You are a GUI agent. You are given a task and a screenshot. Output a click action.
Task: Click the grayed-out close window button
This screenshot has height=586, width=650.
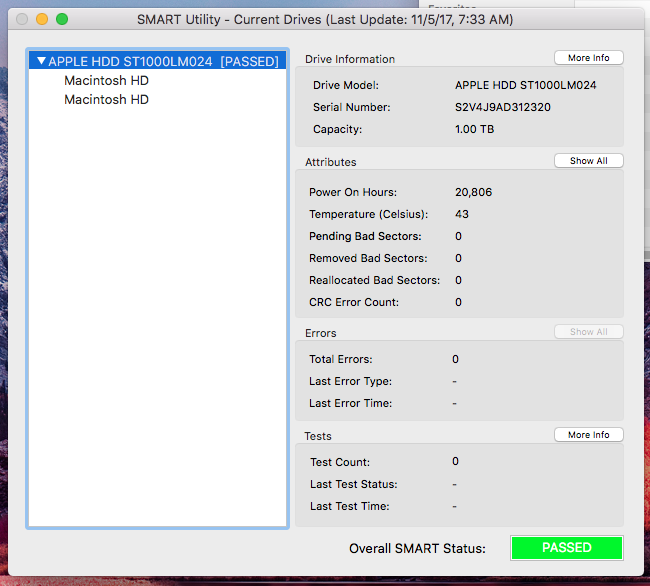(x=22, y=19)
